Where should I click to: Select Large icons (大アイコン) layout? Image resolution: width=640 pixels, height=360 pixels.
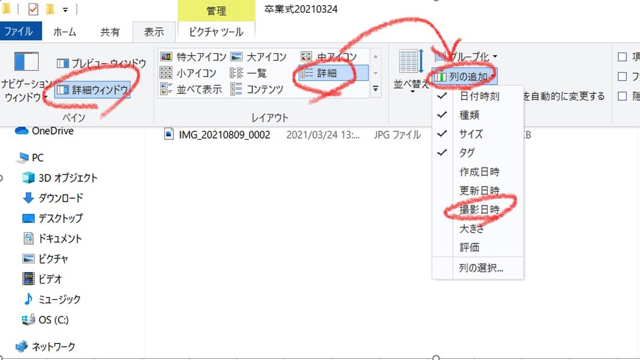point(259,57)
